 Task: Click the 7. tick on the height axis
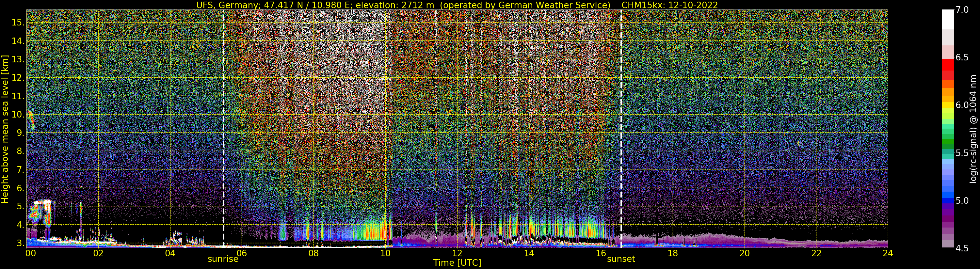point(20,170)
